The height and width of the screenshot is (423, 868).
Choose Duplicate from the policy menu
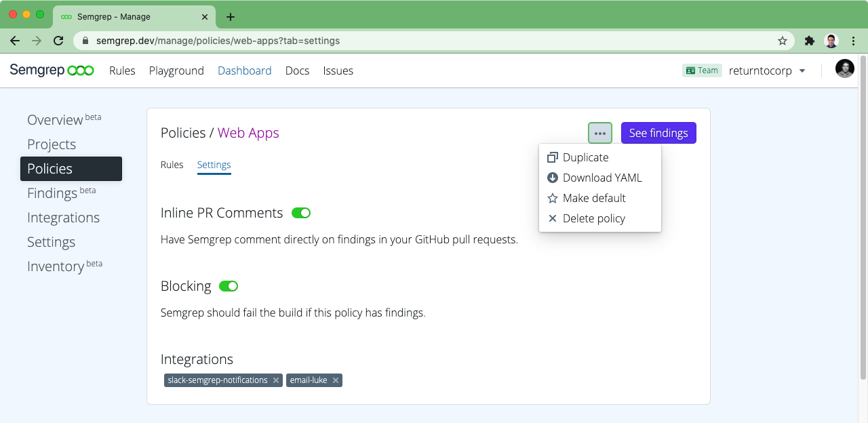600,157
